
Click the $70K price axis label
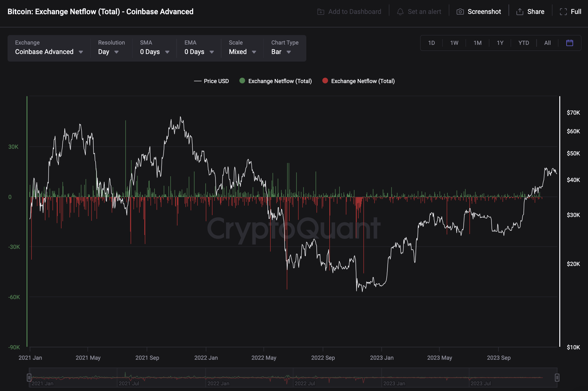[573, 113]
